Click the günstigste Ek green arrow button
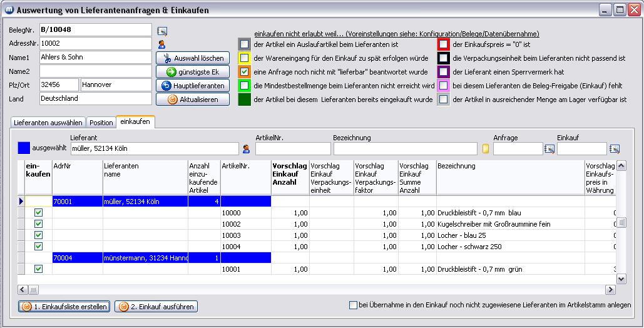Image resolution: width=644 pixels, height=328 pixels. coord(193,72)
